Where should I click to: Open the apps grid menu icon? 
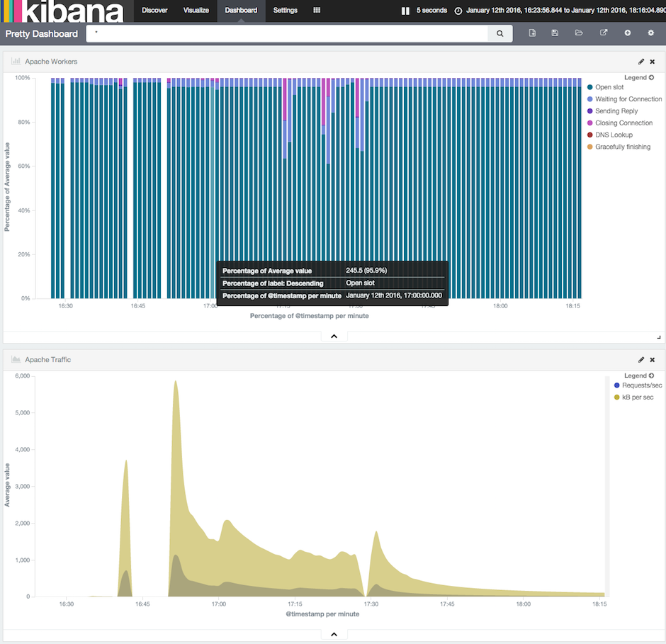point(317,11)
